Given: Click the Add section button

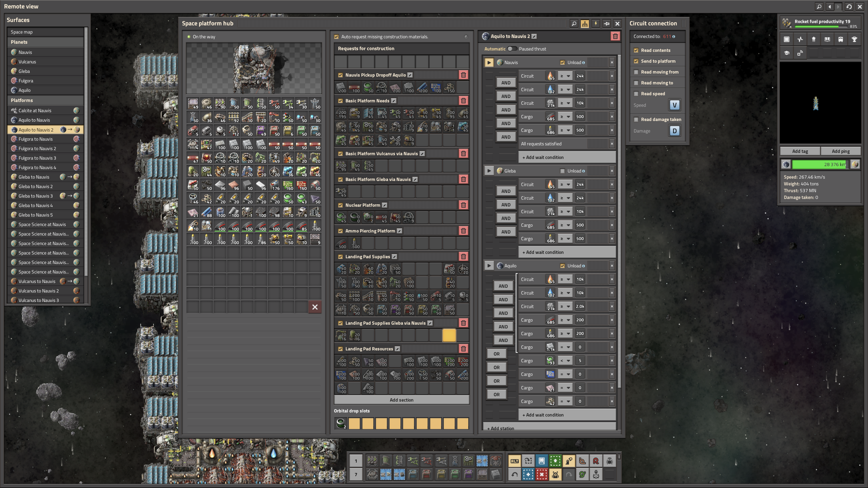Looking at the screenshot, I should point(401,400).
